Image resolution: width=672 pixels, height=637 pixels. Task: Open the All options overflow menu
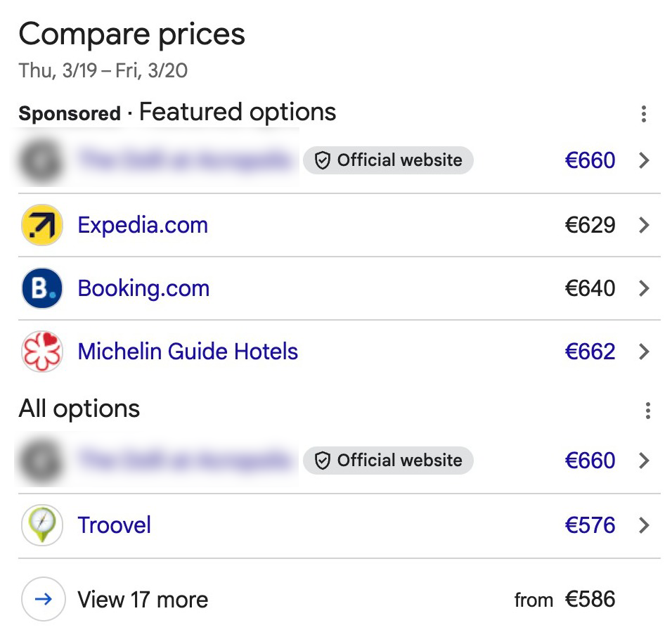tap(648, 411)
